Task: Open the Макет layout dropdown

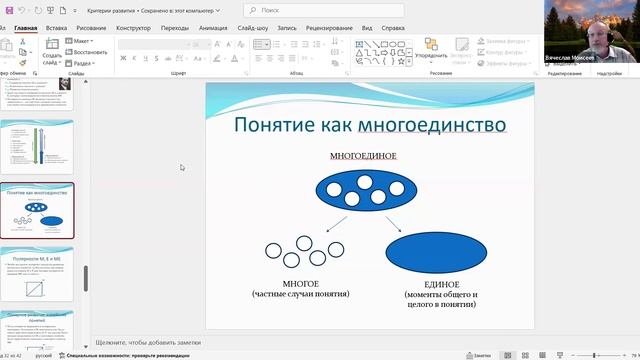Action: 80,41
